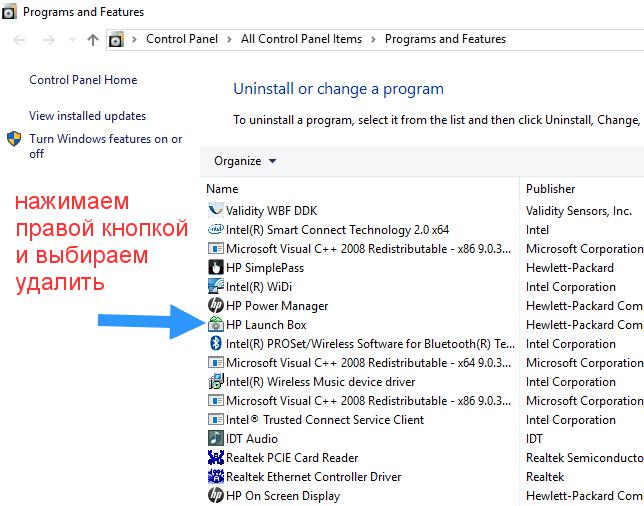This screenshot has width=644, height=506.
Task: Click Hewlett-Packard publisher cell for HP SimplePass
Action: pyautogui.click(x=570, y=268)
